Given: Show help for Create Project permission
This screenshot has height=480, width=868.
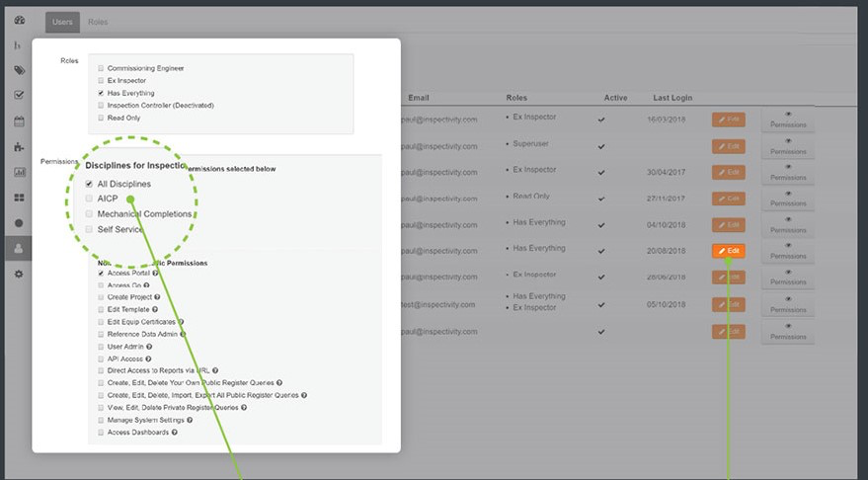Looking at the screenshot, I should 157,297.
